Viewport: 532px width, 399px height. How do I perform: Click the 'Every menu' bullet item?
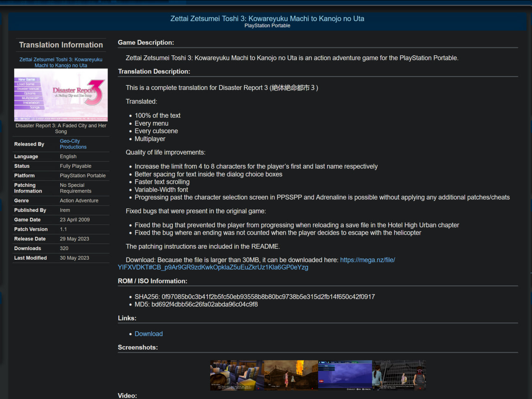click(x=151, y=124)
